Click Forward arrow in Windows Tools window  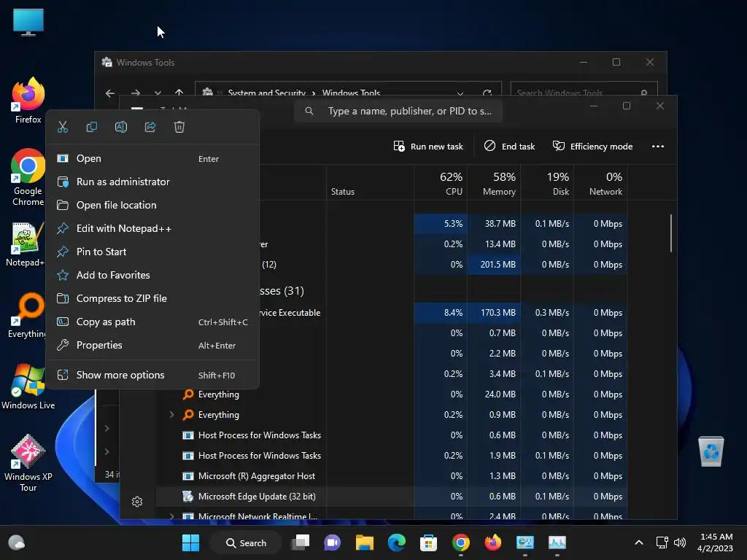click(x=135, y=93)
